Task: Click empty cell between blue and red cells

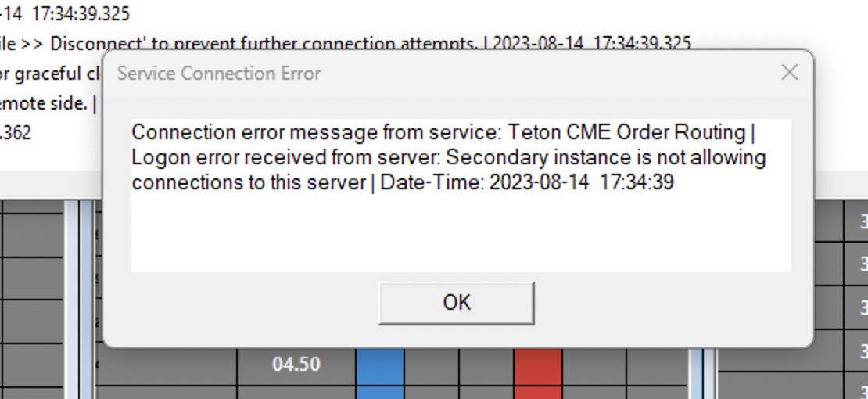Action: click(458, 365)
